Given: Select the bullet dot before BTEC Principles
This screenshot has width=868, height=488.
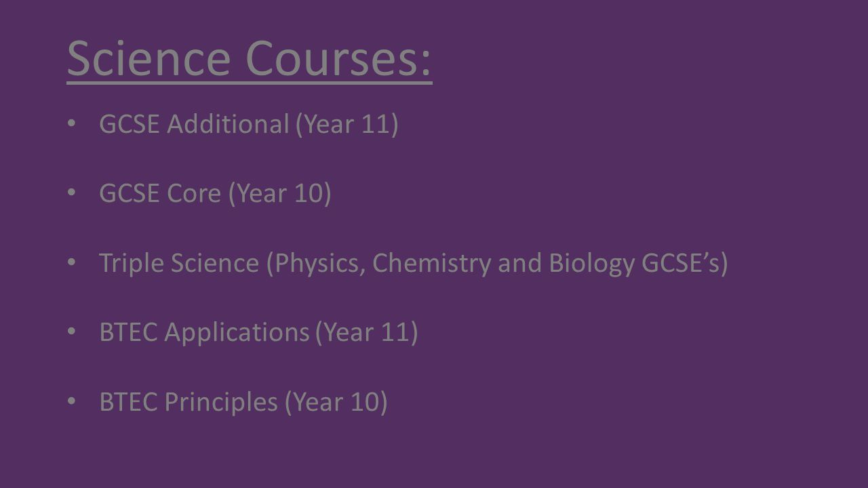Looking at the screenshot, I should pyautogui.click(x=73, y=401).
